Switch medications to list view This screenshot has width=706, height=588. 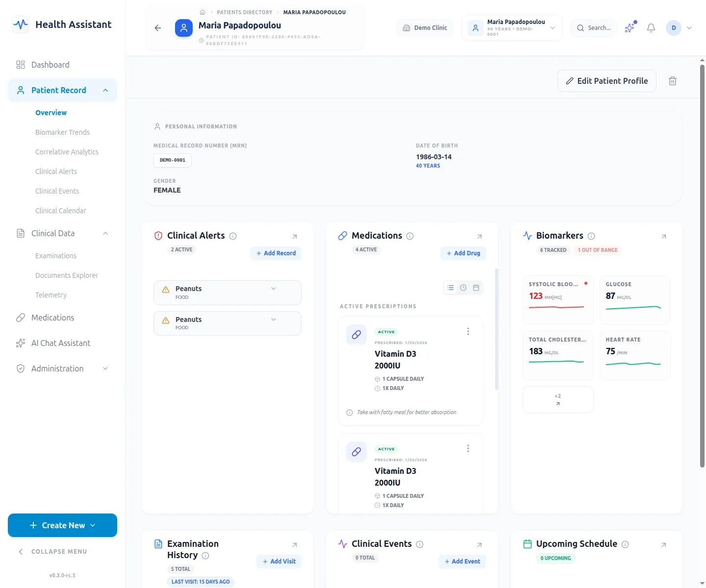tap(451, 288)
